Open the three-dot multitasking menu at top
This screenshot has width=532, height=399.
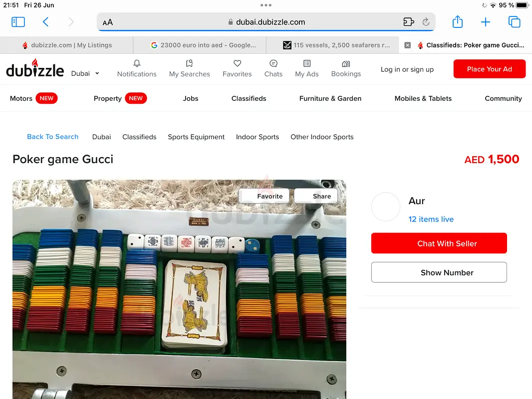click(x=266, y=5)
